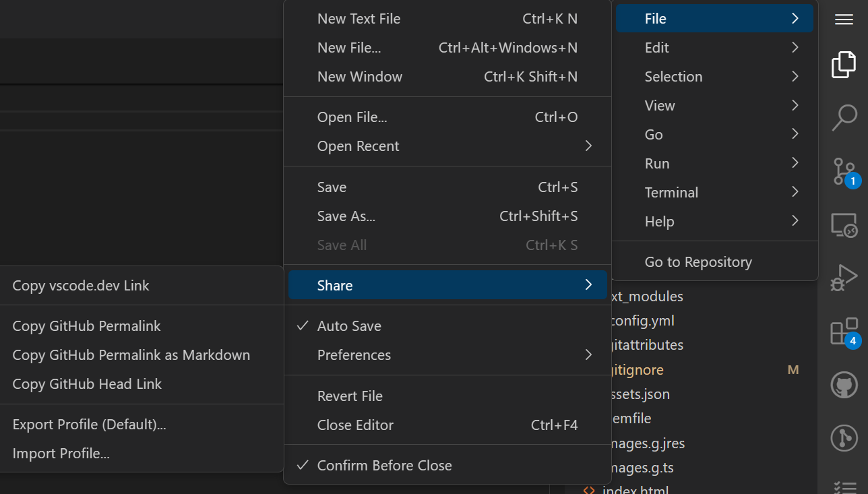
Task: Select Copy GitHub Head Link
Action: coord(141,384)
